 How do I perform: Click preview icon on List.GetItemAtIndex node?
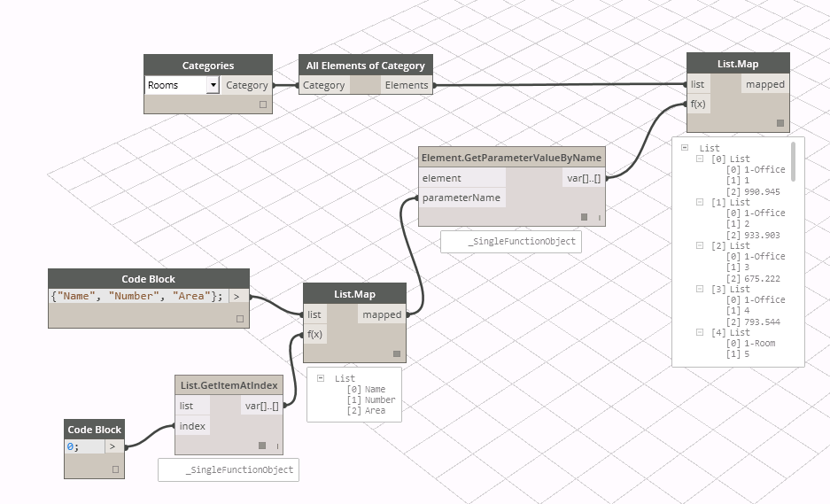pyautogui.click(x=262, y=446)
